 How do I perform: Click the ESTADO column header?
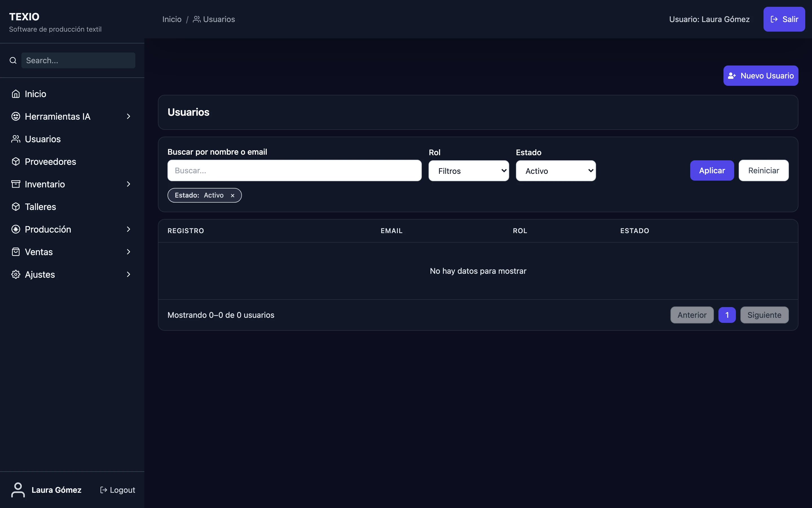click(x=634, y=231)
